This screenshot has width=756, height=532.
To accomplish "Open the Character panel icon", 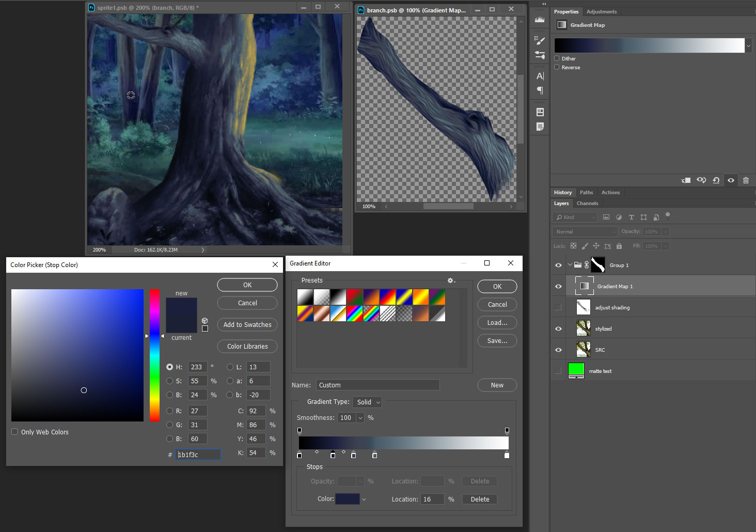I will [x=540, y=76].
